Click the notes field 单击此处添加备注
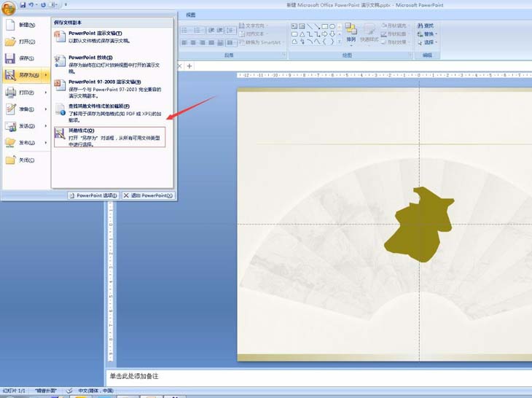This screenshot has width=532, height=398. [x=319, y=376]
